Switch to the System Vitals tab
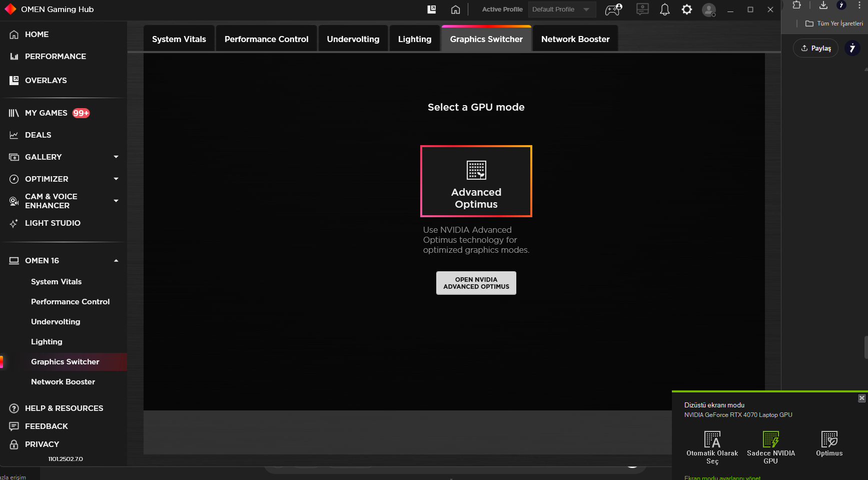This screenshot has width=868, height=480. [179, 39]
